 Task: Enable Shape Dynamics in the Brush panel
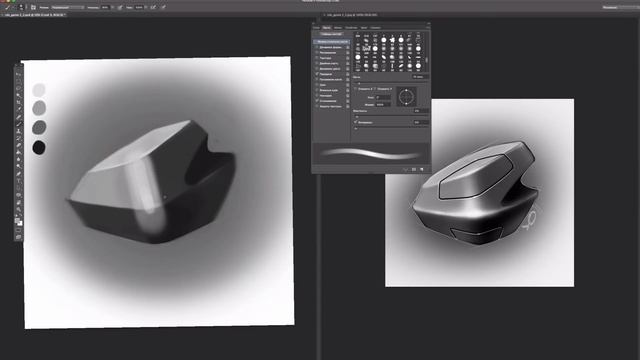317,47
